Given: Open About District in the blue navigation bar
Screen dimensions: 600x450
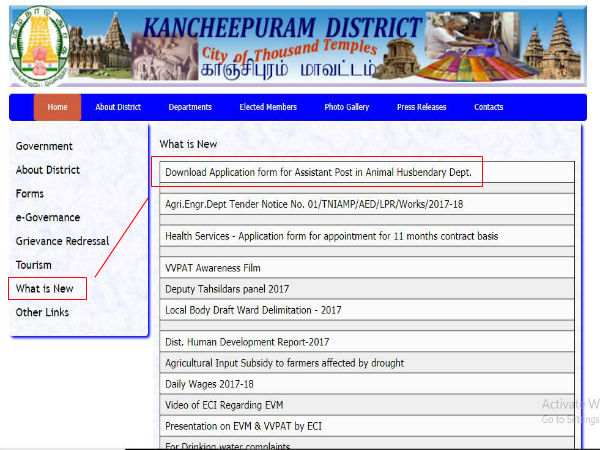Looking at the screenshot, I should [x=118, y=107].
